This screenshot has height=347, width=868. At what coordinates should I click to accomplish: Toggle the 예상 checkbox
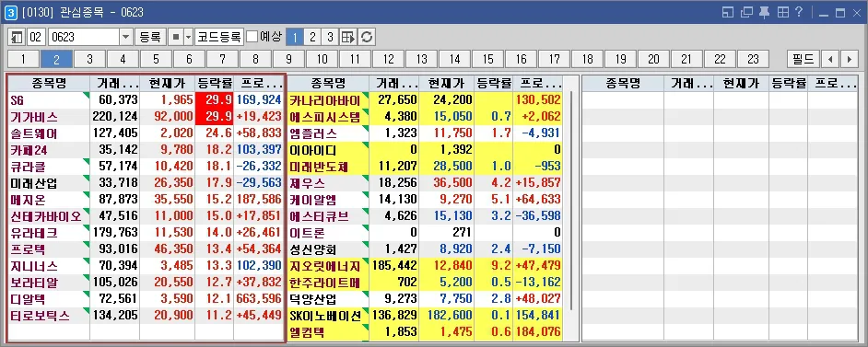click(x=252, y=37)
